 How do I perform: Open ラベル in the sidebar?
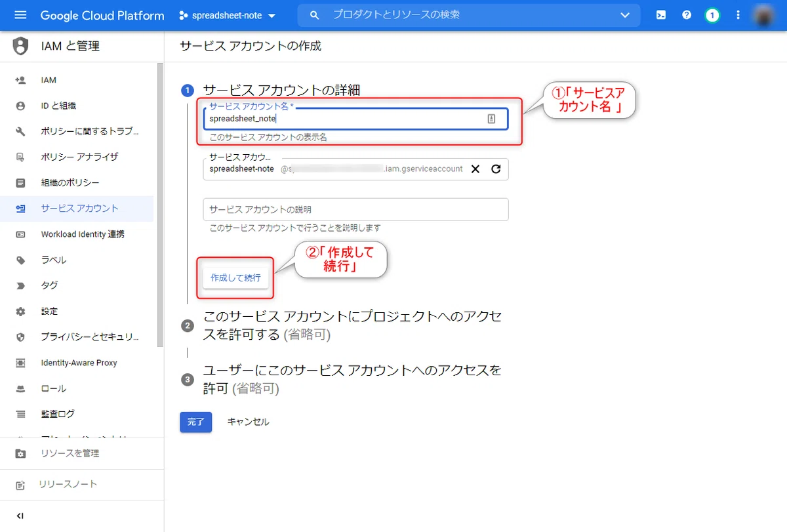[77, 260]
